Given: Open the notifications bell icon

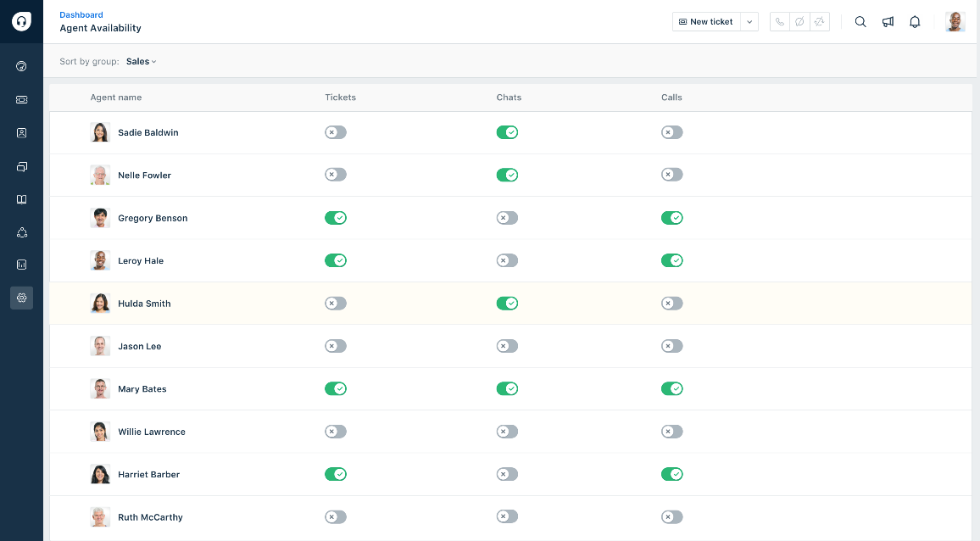Looking at the screenshot, I should (915, 22).
